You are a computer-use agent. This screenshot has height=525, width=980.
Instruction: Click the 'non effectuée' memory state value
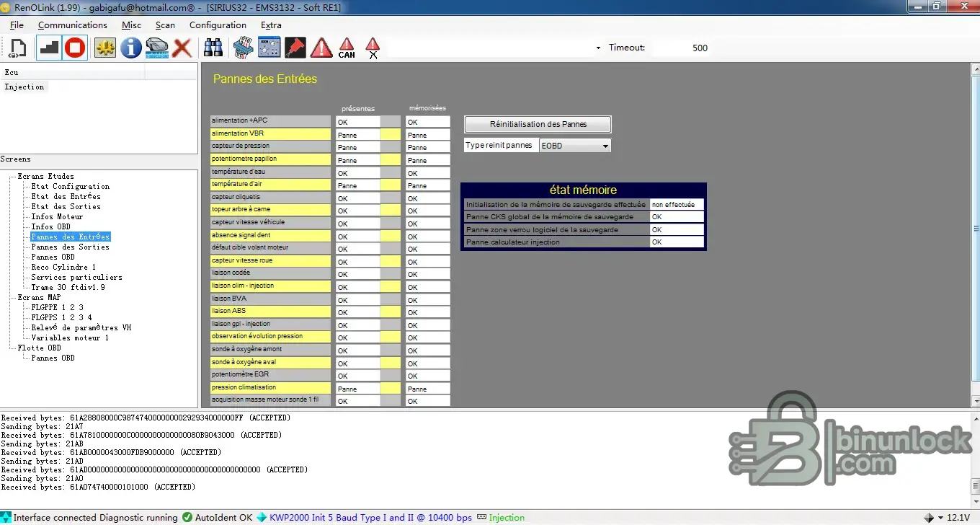(x=677, y=205)
